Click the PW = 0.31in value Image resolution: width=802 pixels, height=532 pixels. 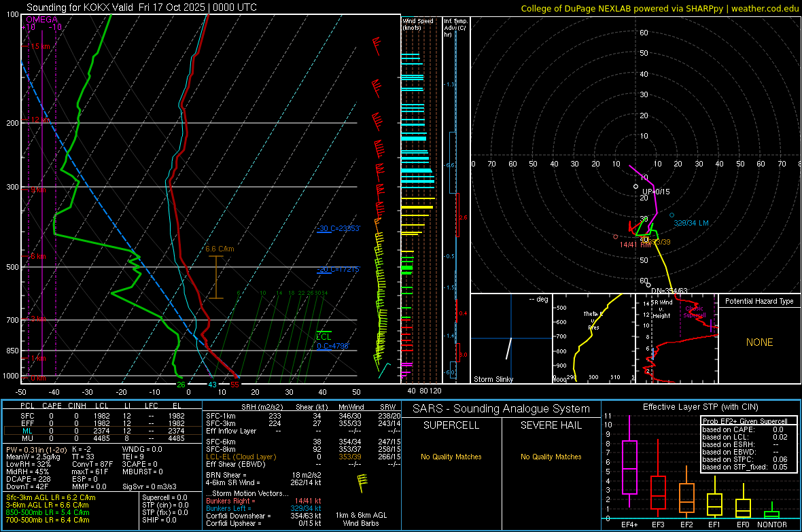click(x=35, y=449)
